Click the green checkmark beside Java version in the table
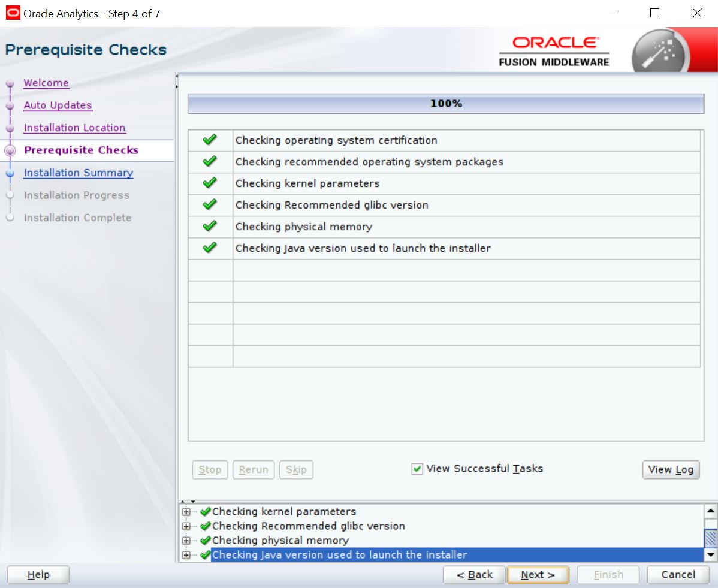 [210, 248]
